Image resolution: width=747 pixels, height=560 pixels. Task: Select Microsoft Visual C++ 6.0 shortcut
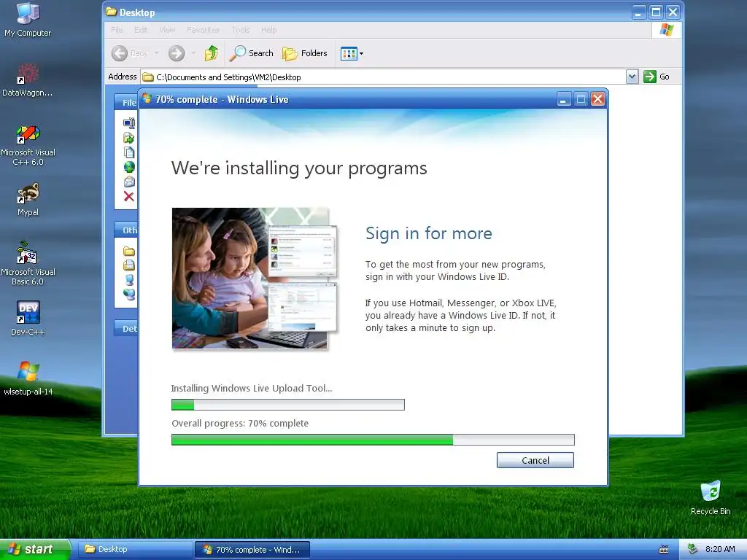pyautogui.click(x=28, y=145)
